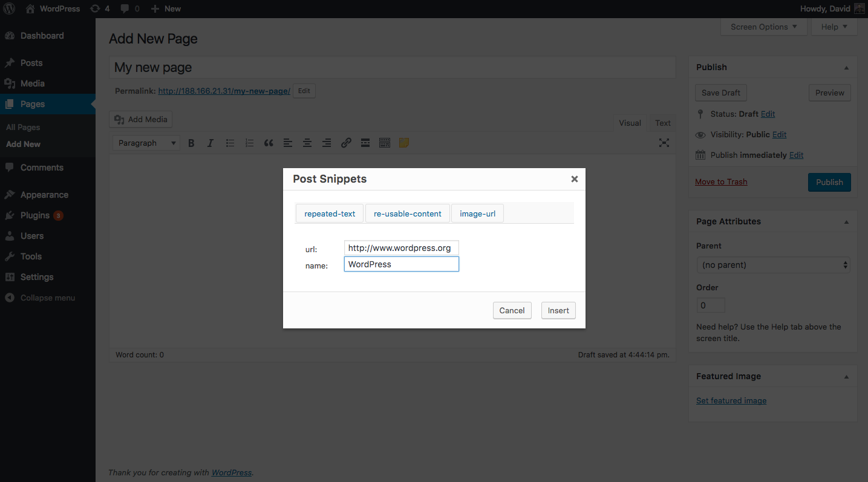
Task: View All Pages submenu
Action: [x=23, y=127]
